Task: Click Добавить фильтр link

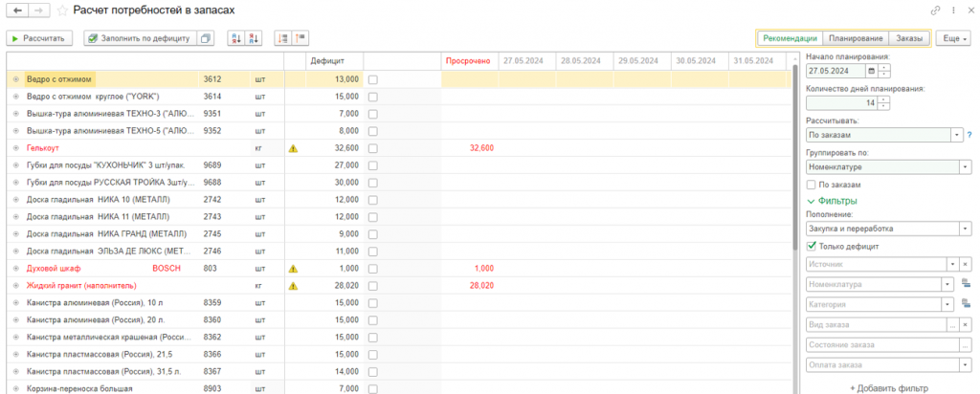Action: pos(889,387)
